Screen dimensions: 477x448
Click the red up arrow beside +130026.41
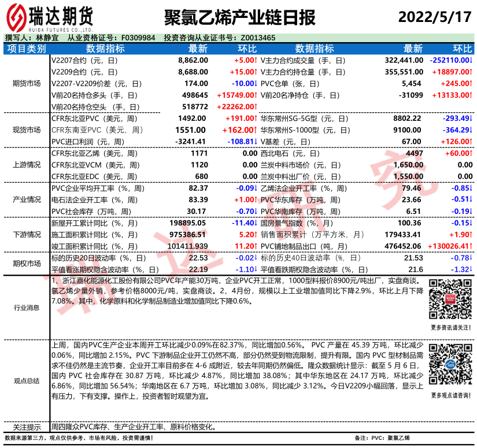(x=471, y=246)
